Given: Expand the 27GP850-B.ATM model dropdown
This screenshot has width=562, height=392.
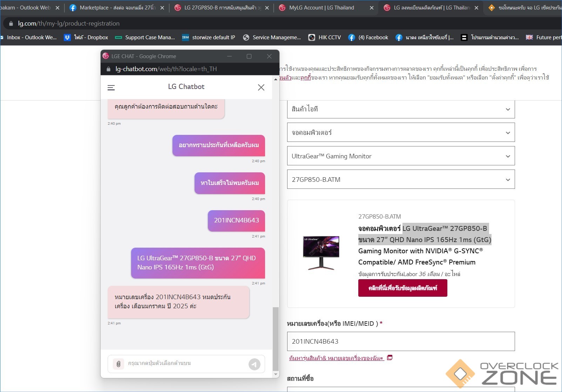Looking at the screenshot, I should (x=401, y=179).
